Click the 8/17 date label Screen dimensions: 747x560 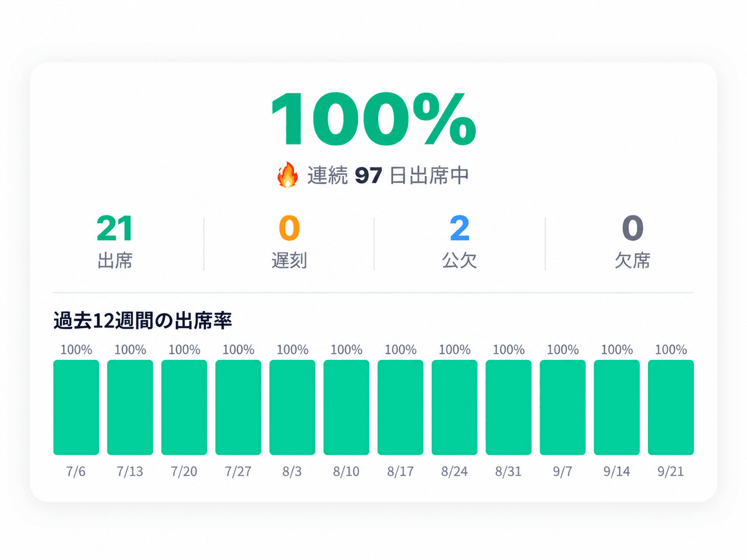[x=400, y=471]
